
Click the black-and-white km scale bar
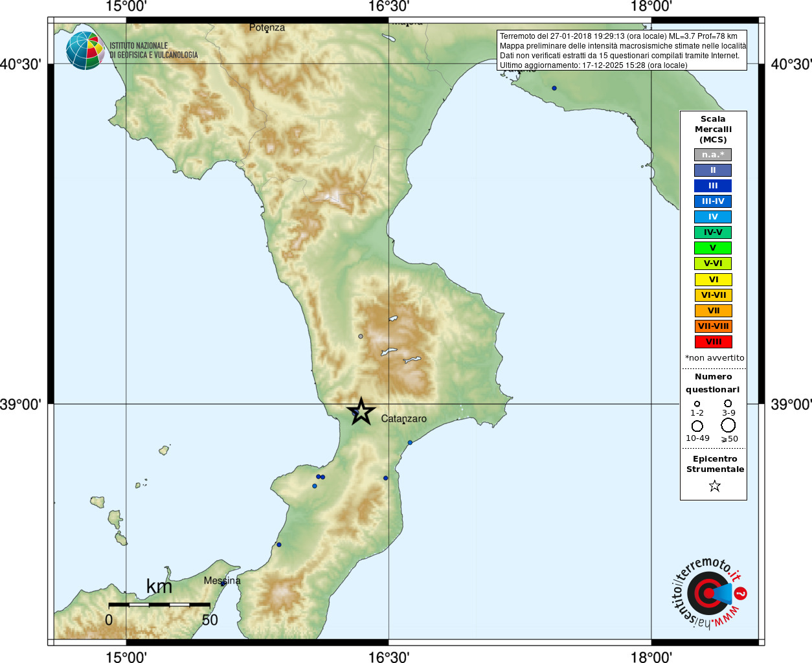(x=159, y=605)
